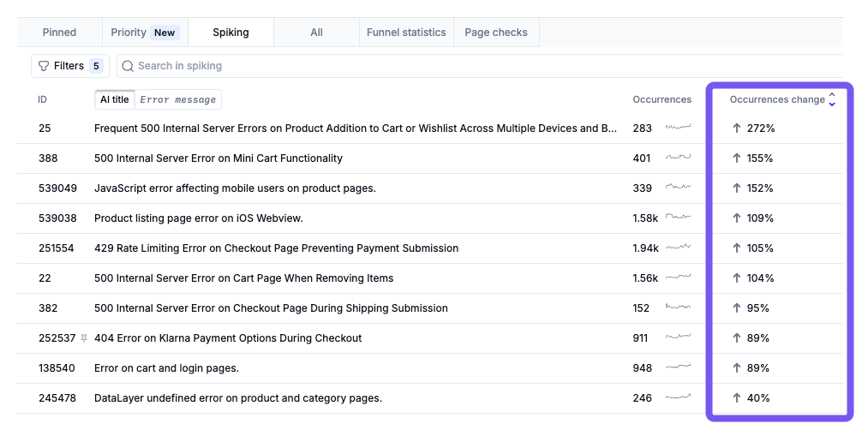Viewport: 868px width, 436px height.
Task: Click the up arrow beside 40% change
Action: coord(736,398)
